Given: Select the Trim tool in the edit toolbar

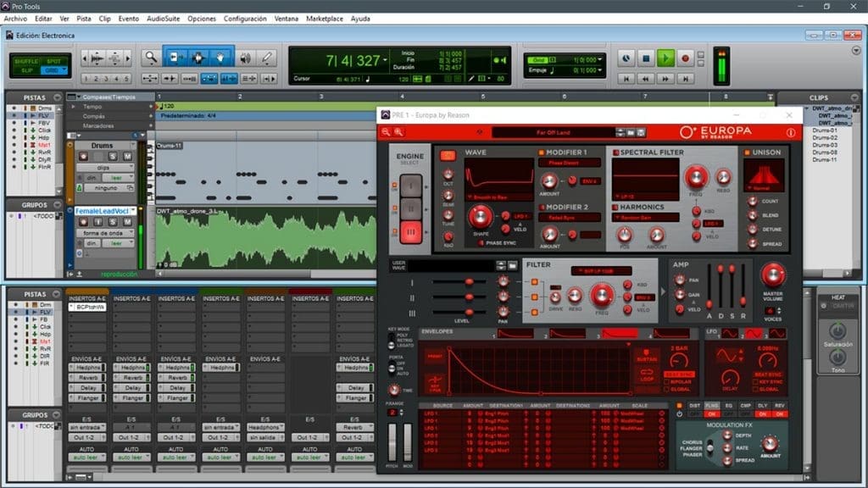Looking at the screenshot, I should pos(175,57).
